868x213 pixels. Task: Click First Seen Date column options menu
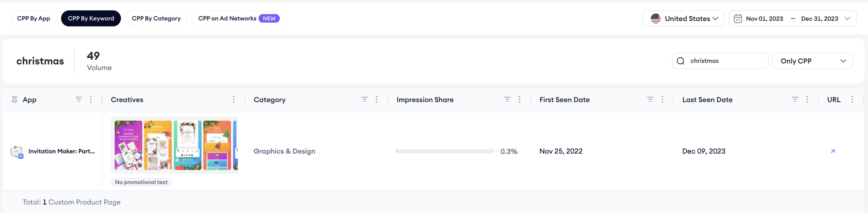click(x=662, y=99)
